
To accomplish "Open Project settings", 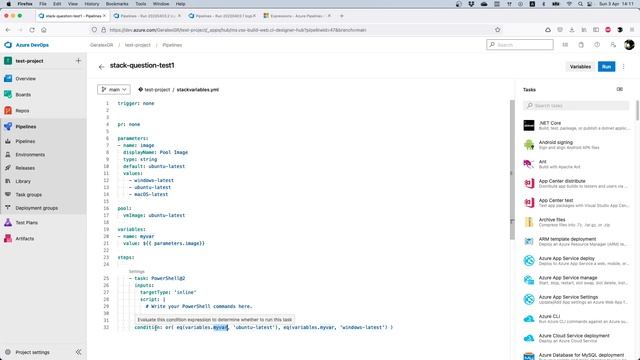I will tap(32, 352).
